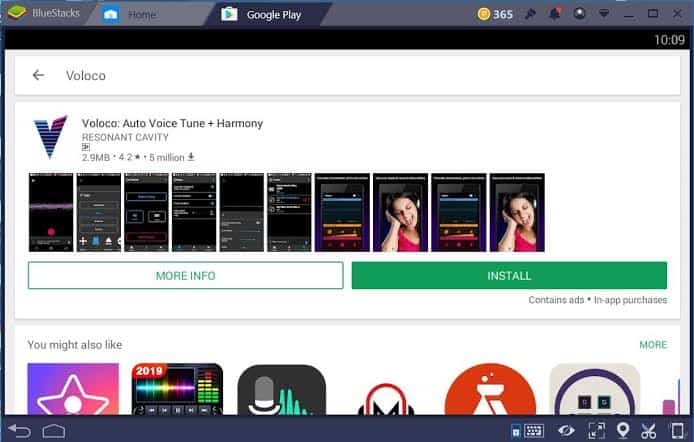694x442 pixels.
Task: Open the orange flask app suggestion
Action: click(x=490, y=389)
